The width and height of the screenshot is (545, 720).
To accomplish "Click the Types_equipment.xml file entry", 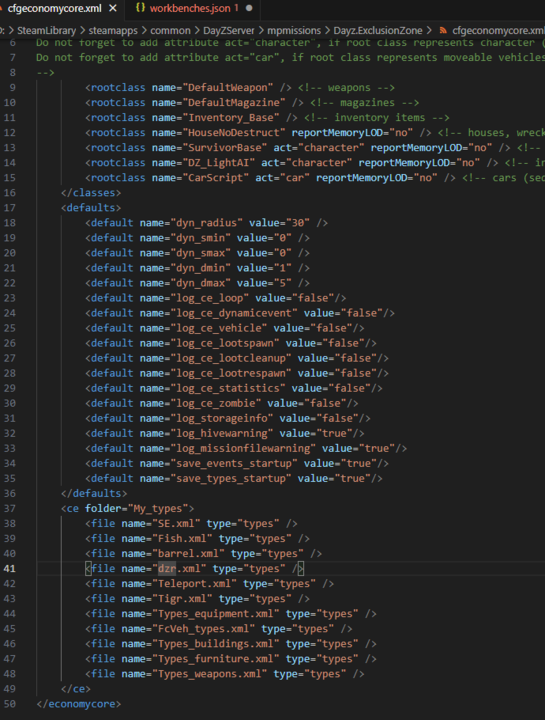I will point(230,614).
